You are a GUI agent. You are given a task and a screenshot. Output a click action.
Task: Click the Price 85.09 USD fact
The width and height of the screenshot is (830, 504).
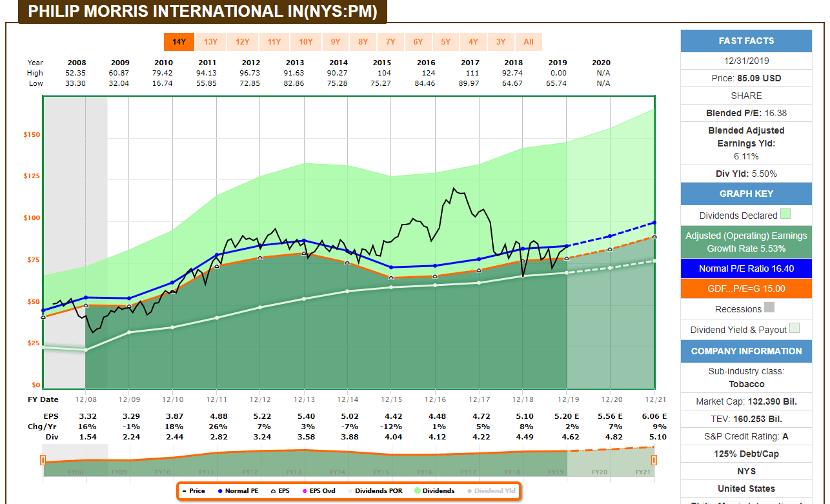746,78
